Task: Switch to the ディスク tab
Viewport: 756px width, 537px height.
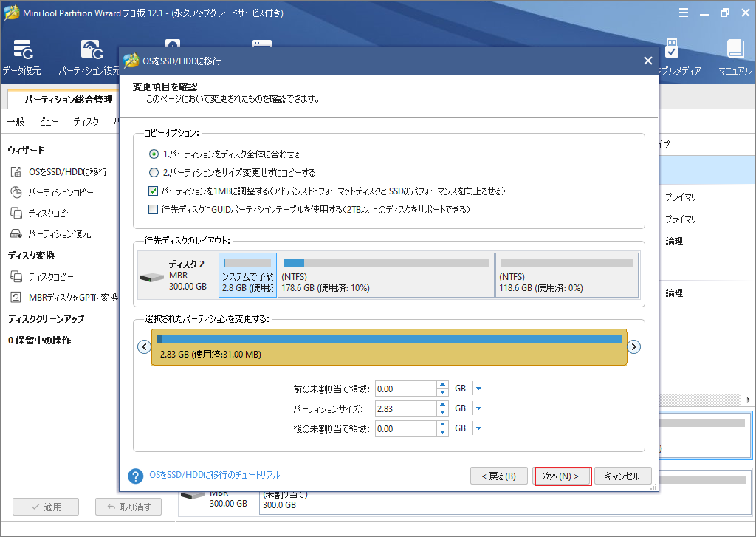Action: [x=86, y=121]
